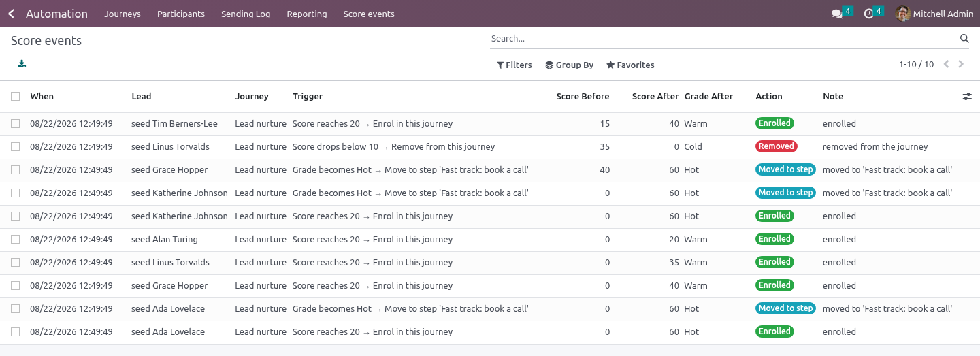The height and width of the screenshot is (356, 980).
Task: Open the Score events menu
Action: [369, 14]
